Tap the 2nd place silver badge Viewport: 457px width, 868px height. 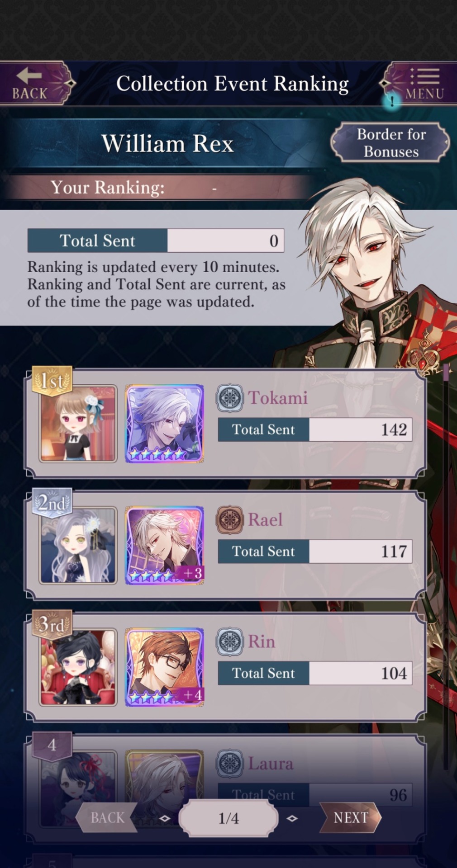click(x=52, y=502)
